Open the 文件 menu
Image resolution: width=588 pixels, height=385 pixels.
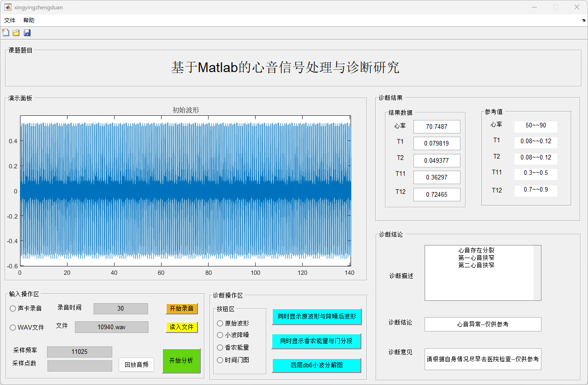[10, 20]
